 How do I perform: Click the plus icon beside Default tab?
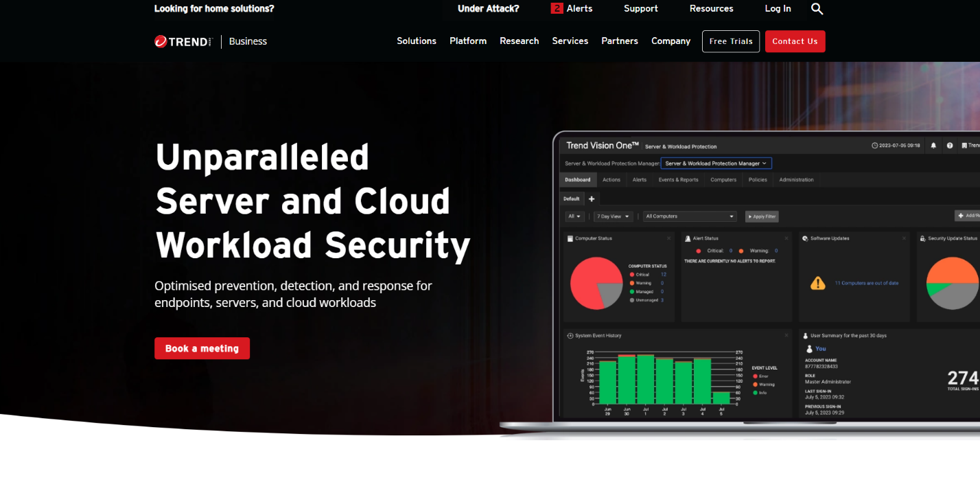592,198
